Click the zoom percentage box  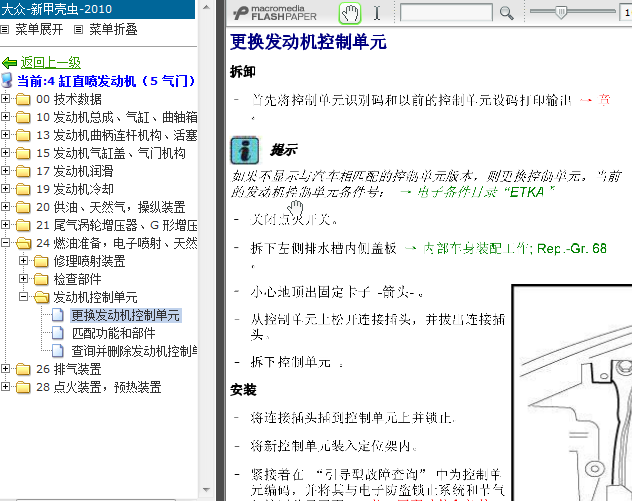tap(626, 13)
